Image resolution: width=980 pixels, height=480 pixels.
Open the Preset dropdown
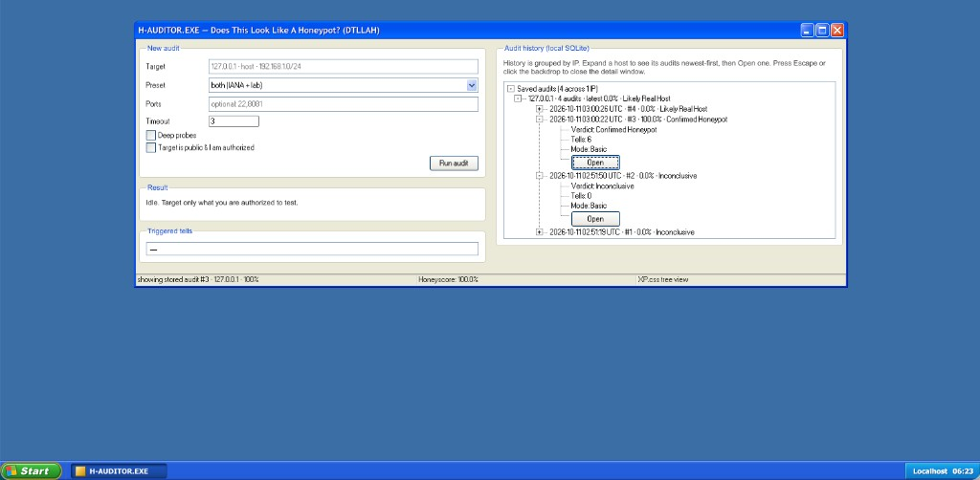344,85
